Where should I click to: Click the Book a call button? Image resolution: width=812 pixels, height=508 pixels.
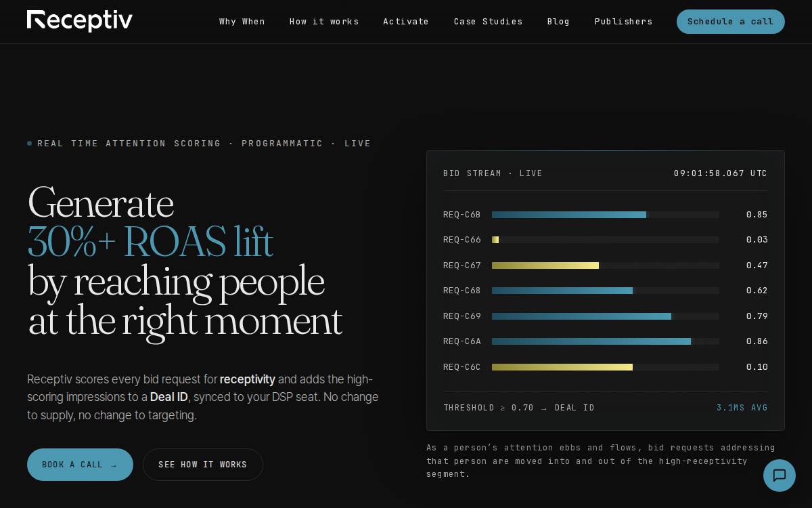tap(80, 465)
